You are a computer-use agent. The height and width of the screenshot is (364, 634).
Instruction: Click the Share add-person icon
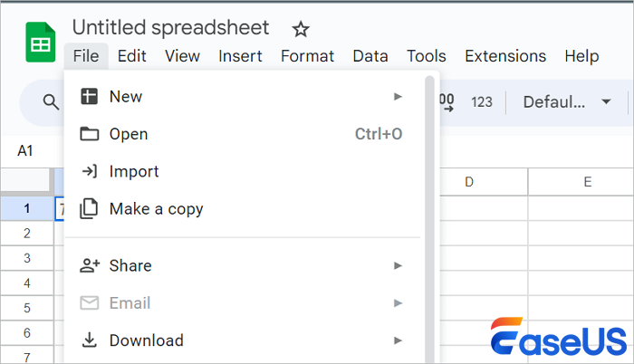coord(90,265)
